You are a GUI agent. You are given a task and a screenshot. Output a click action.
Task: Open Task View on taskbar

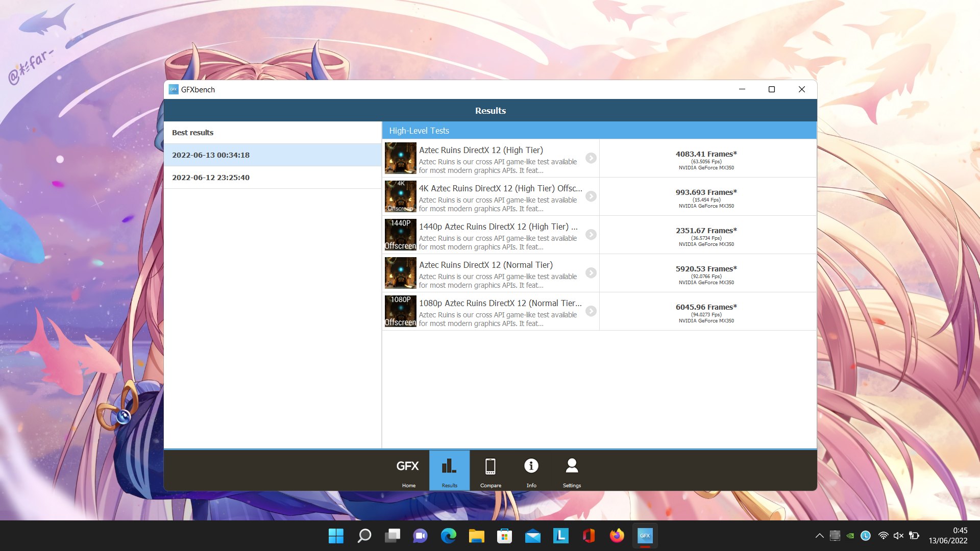393,536
